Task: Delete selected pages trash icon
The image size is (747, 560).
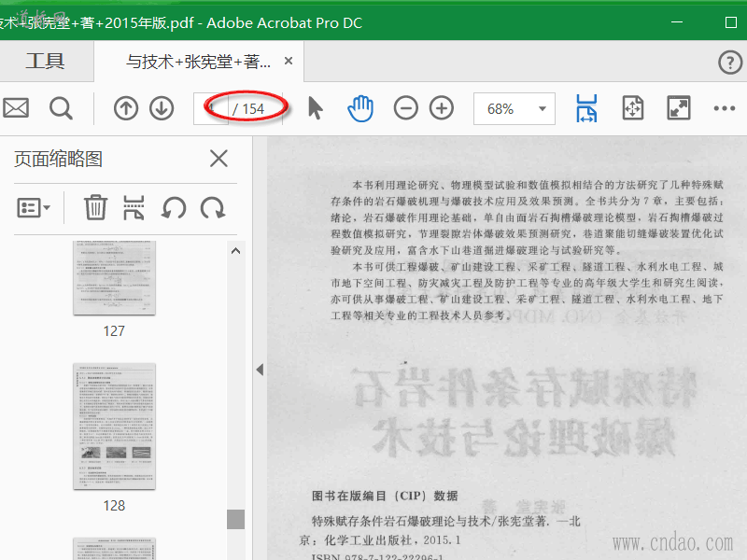Action: 96,207
